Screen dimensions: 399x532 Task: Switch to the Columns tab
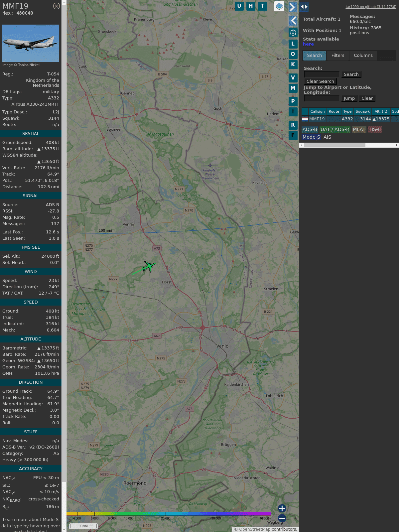tap(363, 56)
